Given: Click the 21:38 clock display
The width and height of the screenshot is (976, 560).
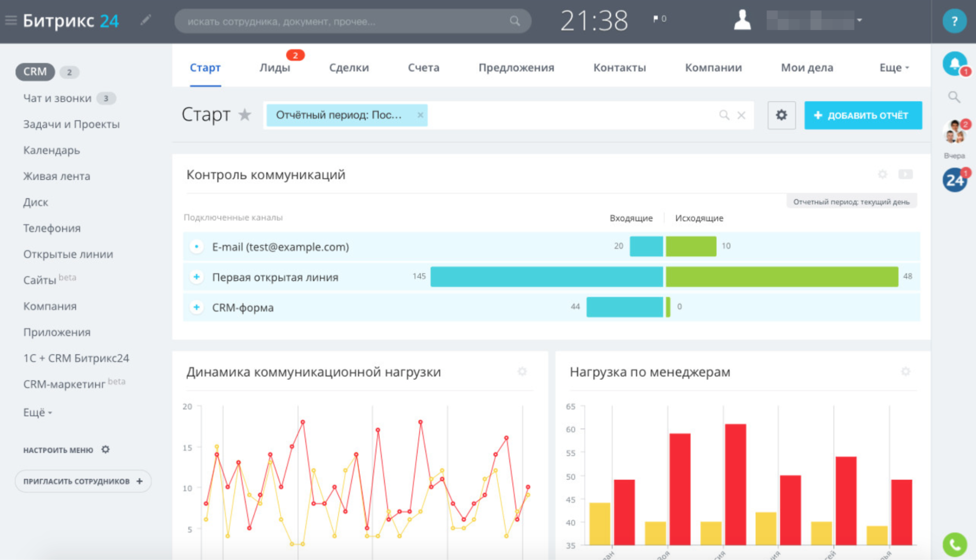Looking at the screenshot, I should pyautogui.click(x=594, y=21).
